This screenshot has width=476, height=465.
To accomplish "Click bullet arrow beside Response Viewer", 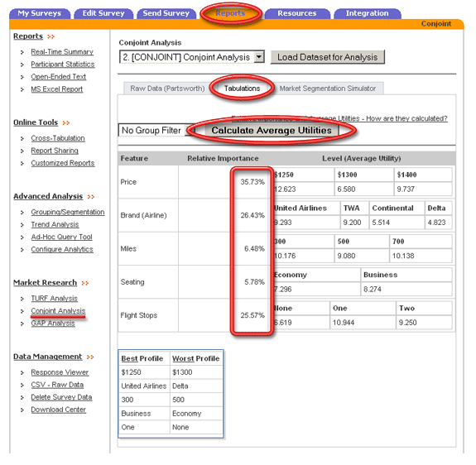I will pyautogui.click(x=22, y=373).
